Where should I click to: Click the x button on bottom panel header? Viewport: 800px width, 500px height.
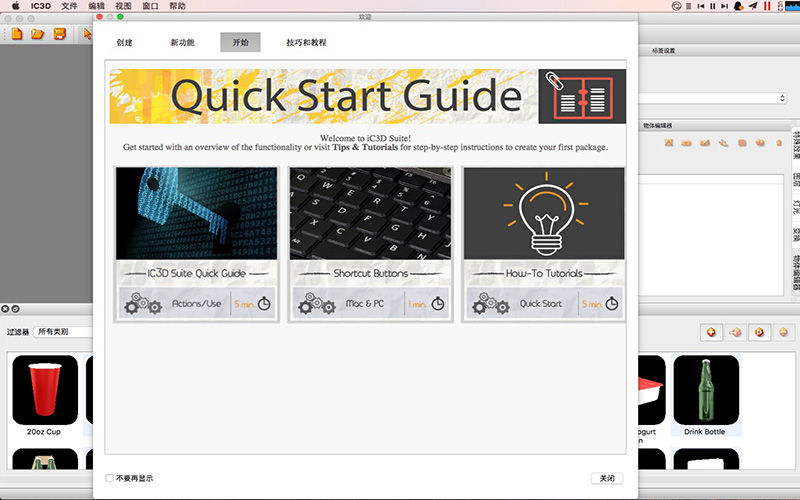click(x=5, y=309)
